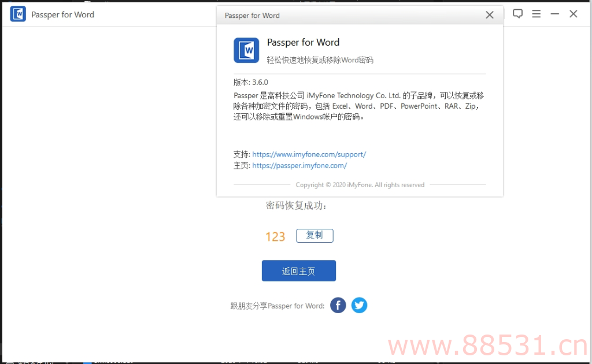The height and width of the screenshot is (364, 592).
Task: Select the recovered password 123 text
Action: click(275, 237)
